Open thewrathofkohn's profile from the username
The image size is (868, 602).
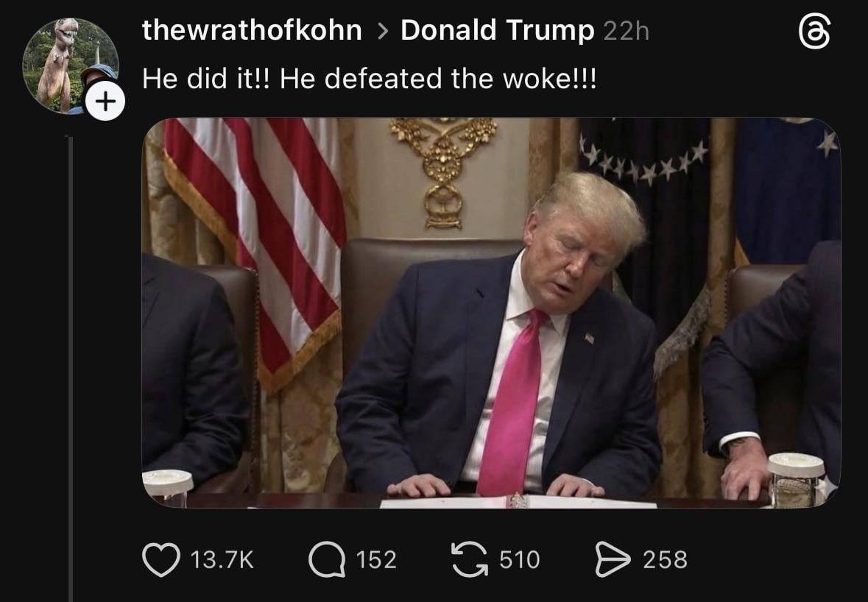click(252, 30)
